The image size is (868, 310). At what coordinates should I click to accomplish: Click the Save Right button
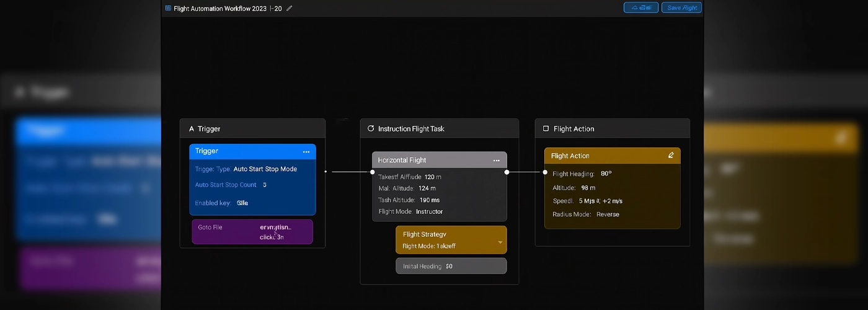click(x=681, y=7)
